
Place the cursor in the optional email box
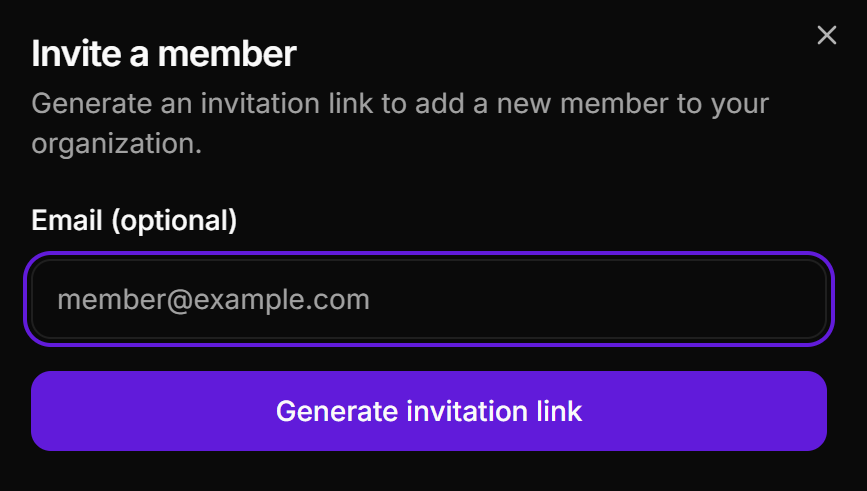click(x=429, y=299)
